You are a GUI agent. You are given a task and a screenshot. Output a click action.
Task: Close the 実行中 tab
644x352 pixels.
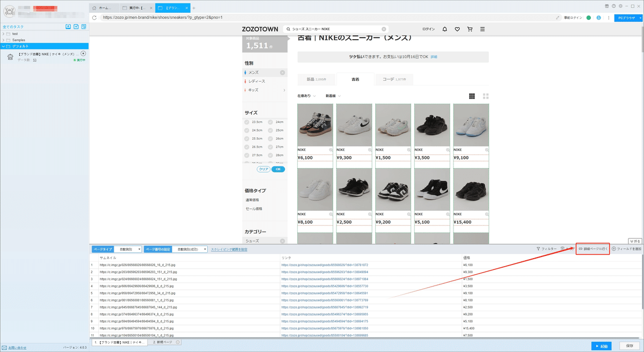[x=152, y=8]
